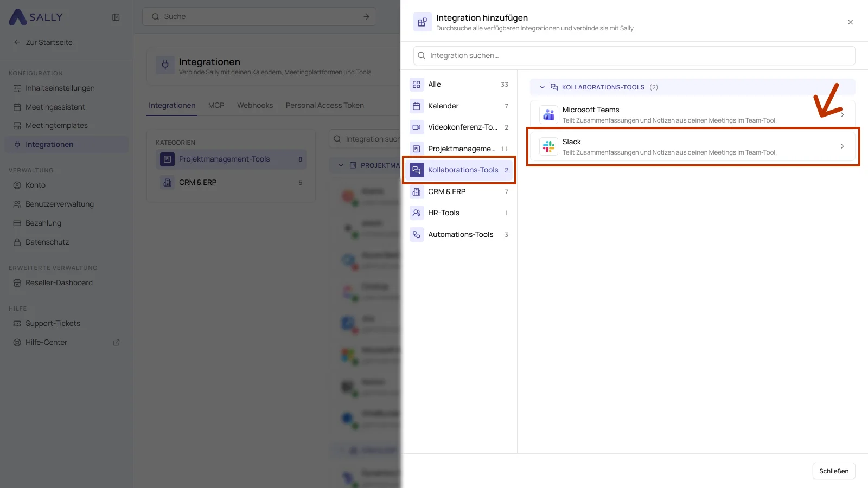Select the Alle category
This screenshot has height=488, width=868.
459,85
